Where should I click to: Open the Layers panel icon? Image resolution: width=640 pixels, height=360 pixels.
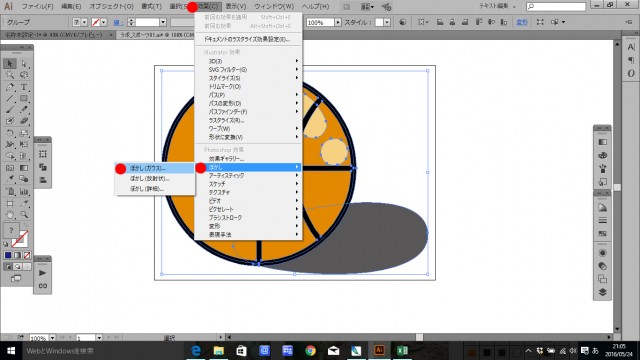602,292
